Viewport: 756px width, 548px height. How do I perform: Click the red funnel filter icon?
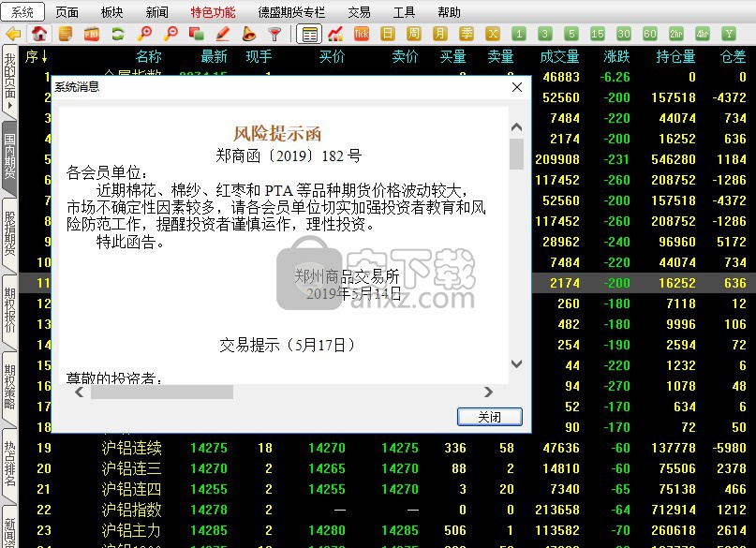[274, 34]
